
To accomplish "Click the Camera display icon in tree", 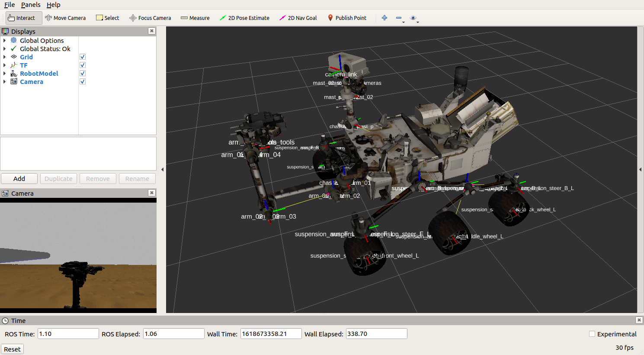I will 14,81.
